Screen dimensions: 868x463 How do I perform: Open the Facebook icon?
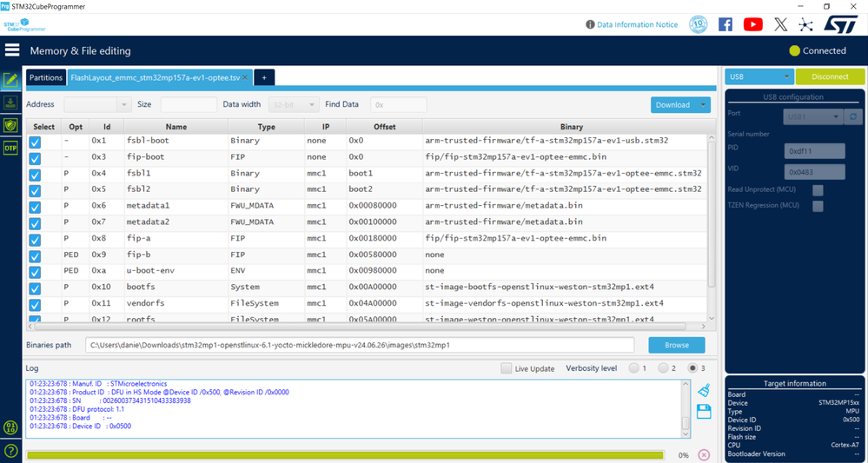[x=726, y=24]
